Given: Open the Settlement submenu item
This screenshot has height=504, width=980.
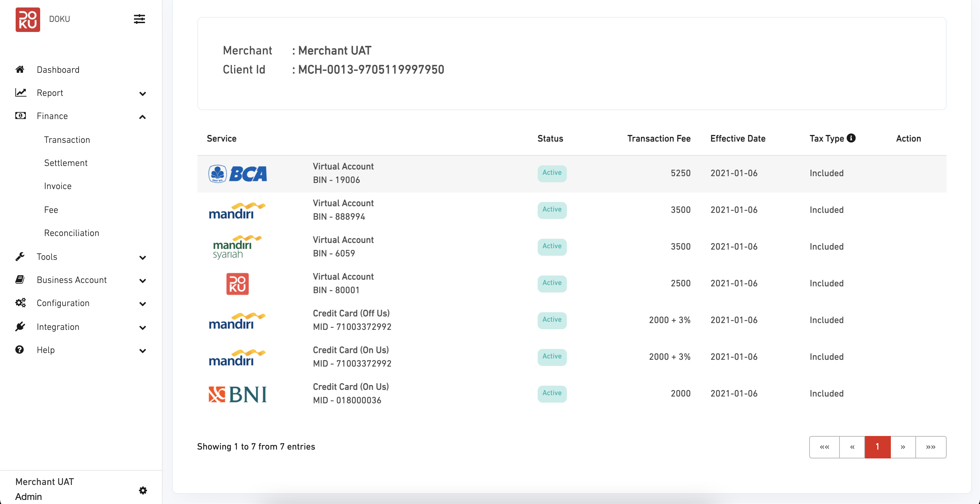Looking at the screenshot, I should (66, 163).
